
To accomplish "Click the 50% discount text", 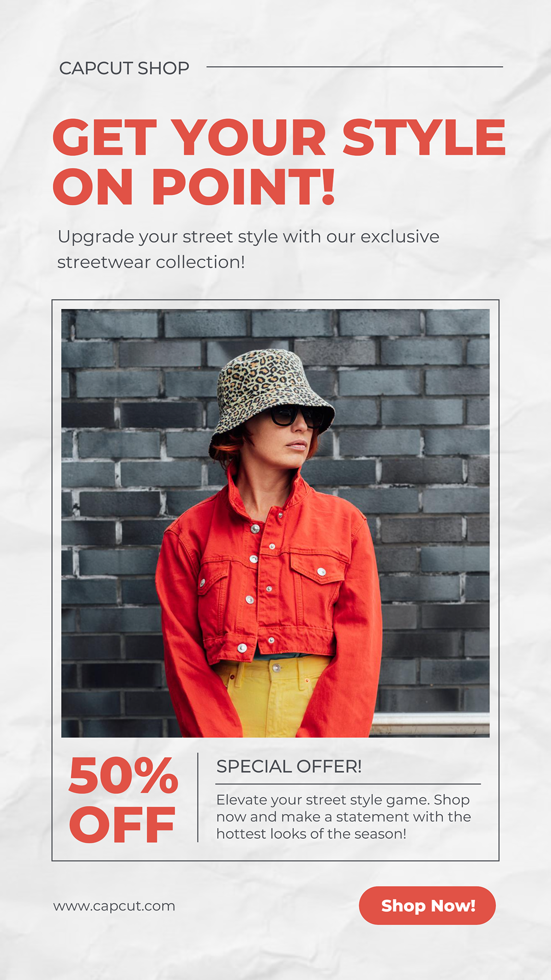I will [x=123, y=776].
